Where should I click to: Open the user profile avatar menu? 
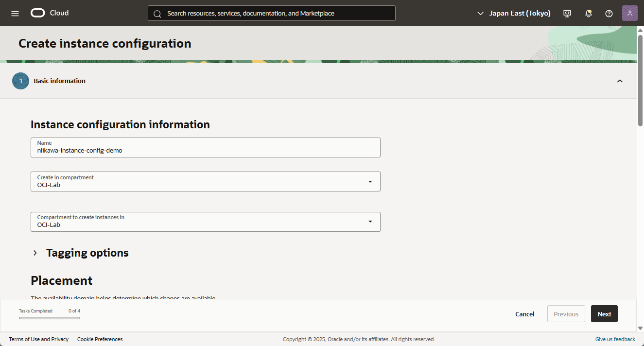[x=629, y=13]
